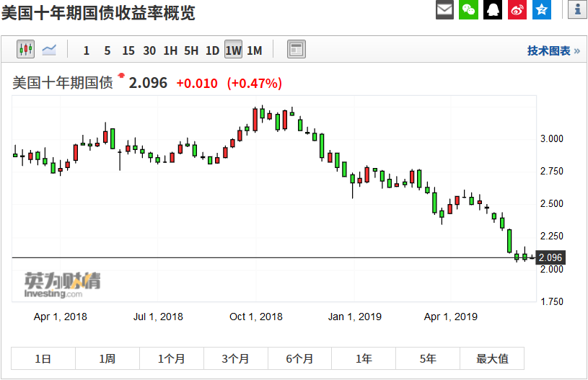Click the 2.250 y-axis label
This screenshot has width=588, height=380.
point(552,236)
